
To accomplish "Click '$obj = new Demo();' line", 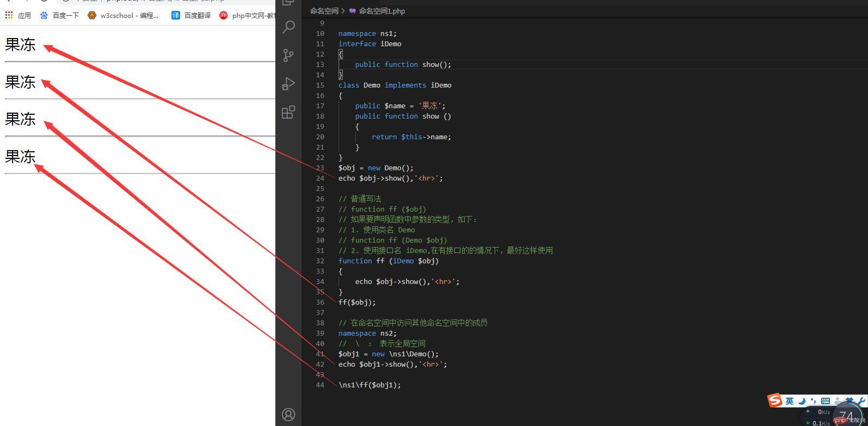I will pos(376,168).
